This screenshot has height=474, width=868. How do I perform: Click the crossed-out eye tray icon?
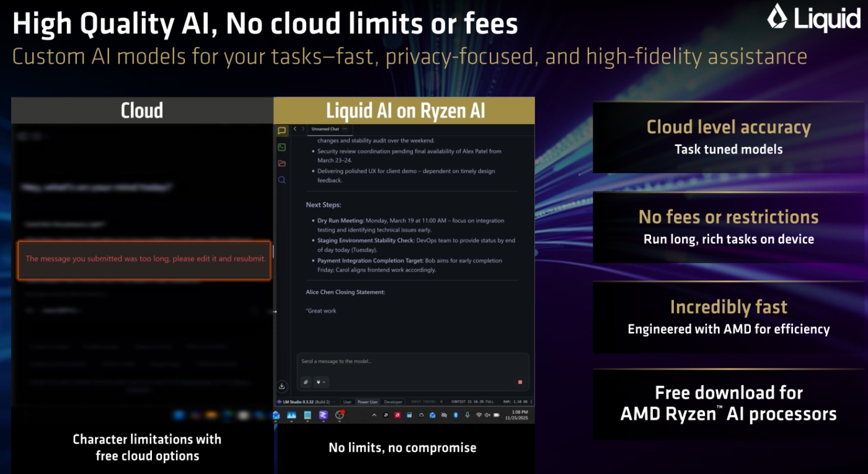coord(444,415)
